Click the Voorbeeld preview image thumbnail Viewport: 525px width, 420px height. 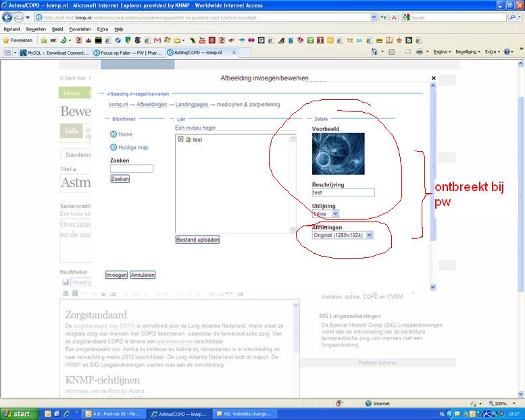point(338,154)
